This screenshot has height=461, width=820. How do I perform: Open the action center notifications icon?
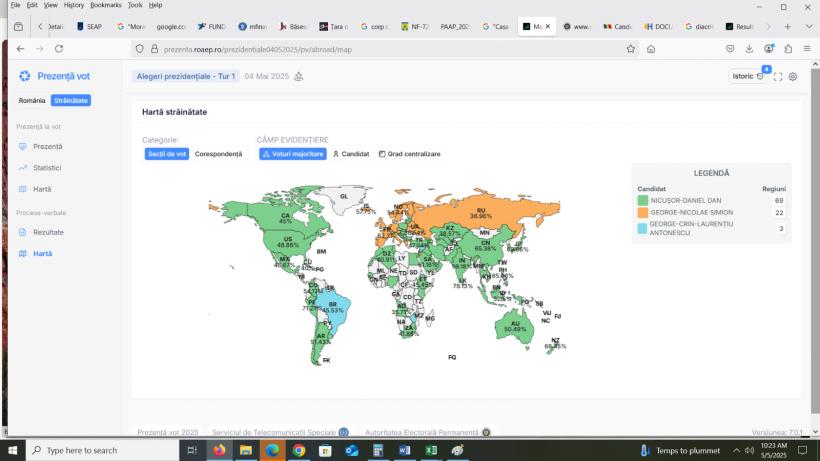(803, 450)
